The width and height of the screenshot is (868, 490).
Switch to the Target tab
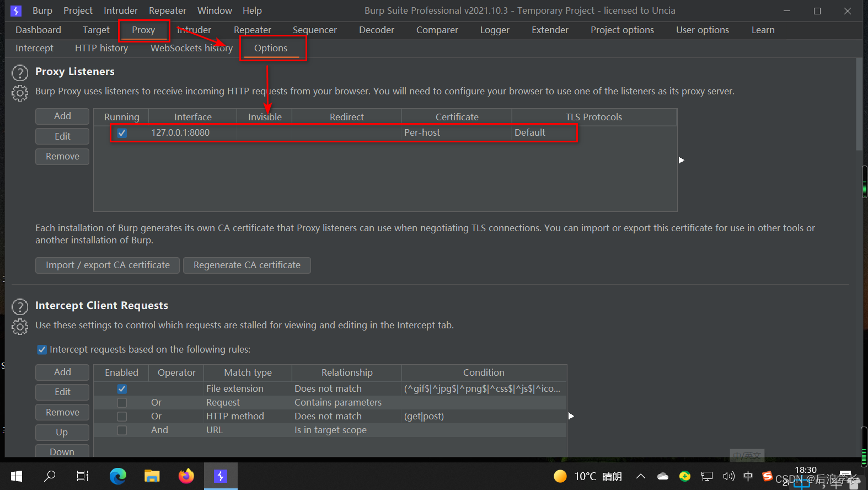[x=96, y=30]
